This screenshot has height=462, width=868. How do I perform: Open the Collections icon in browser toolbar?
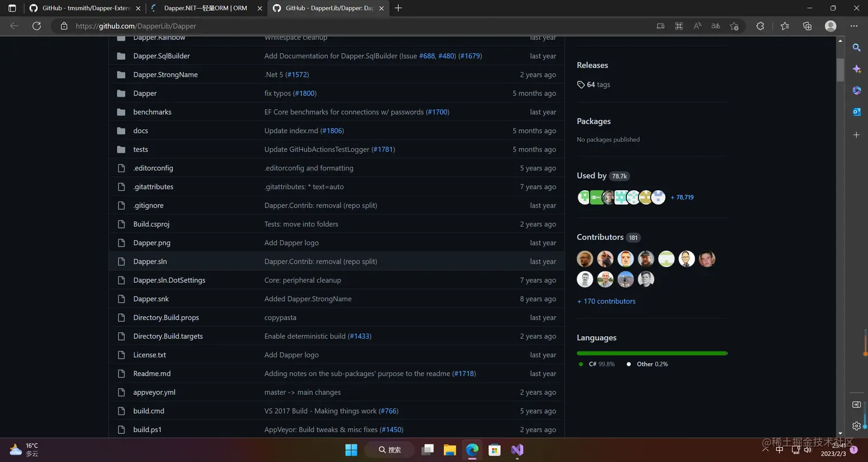point(807,26)
